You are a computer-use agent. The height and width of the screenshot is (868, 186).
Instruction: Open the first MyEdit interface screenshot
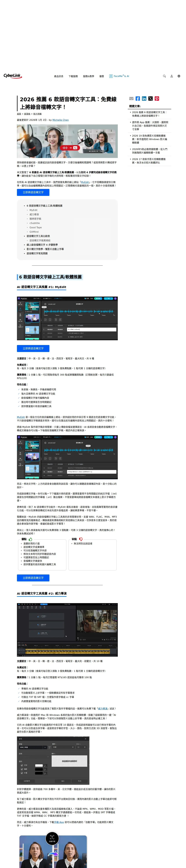pos(67,318)
